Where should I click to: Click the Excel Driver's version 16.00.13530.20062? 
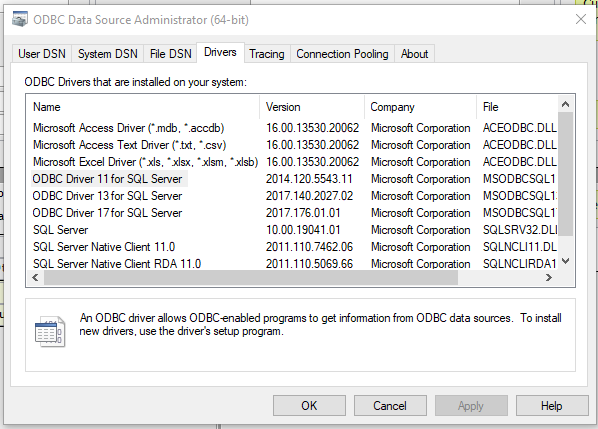[x=312, y=162]
